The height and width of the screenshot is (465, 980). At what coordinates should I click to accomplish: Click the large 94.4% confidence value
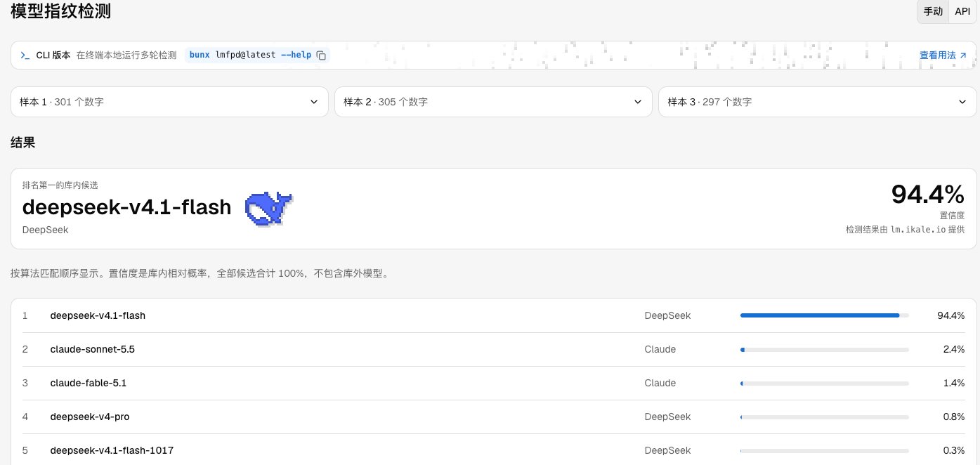coord(928,194)
